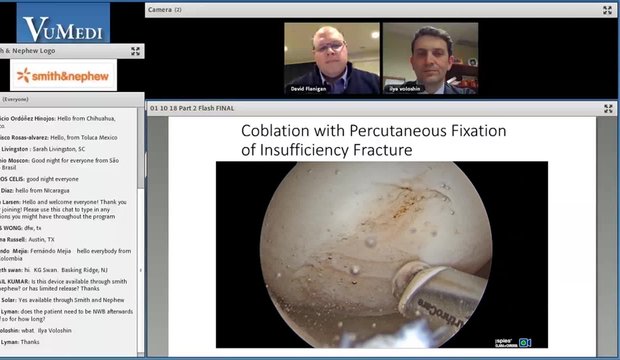Viewport: 620px width, 360px height.
Task: Select Ilya Voloshin's webcam video
Action: click(430, 58)
